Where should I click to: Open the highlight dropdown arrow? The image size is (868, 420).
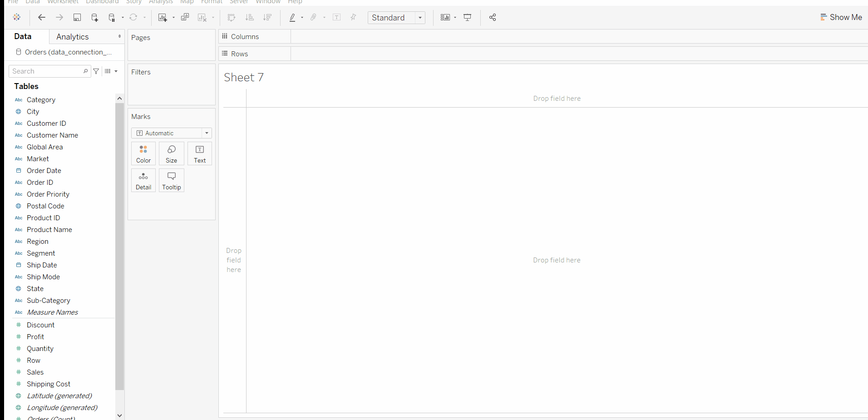[302, 18]
